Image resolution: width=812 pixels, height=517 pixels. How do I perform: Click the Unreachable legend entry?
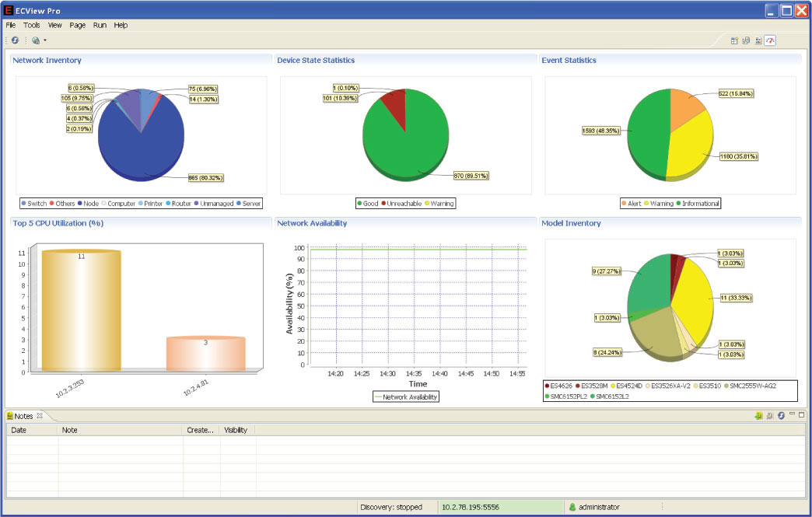point(401,204)
